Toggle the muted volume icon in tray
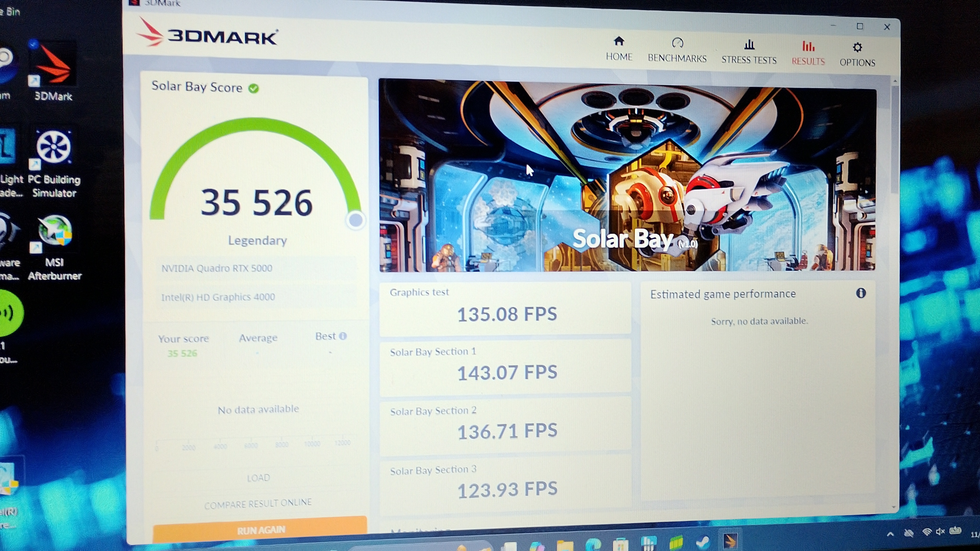 (x=940, y=532)
